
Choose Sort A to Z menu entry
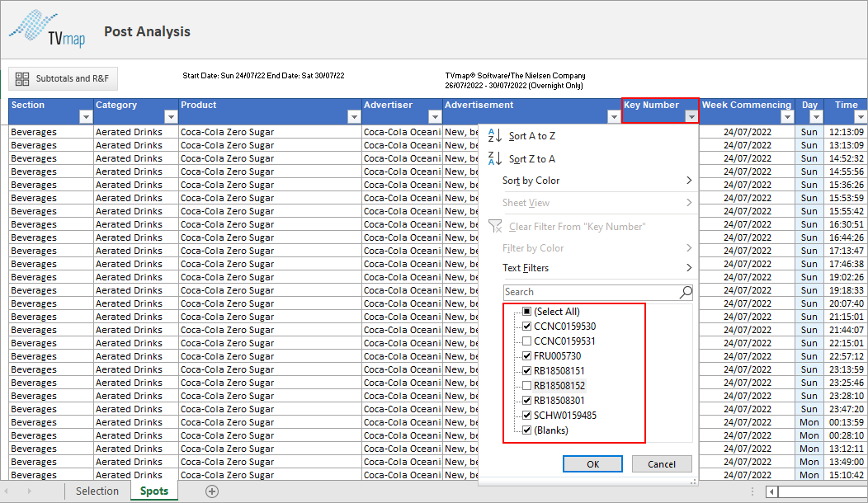588,135
